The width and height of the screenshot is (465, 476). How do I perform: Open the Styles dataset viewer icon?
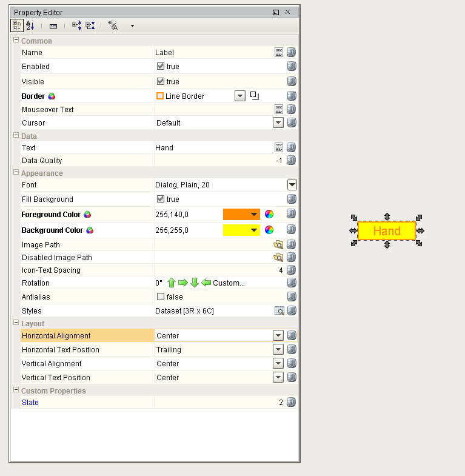pos(279,311)
